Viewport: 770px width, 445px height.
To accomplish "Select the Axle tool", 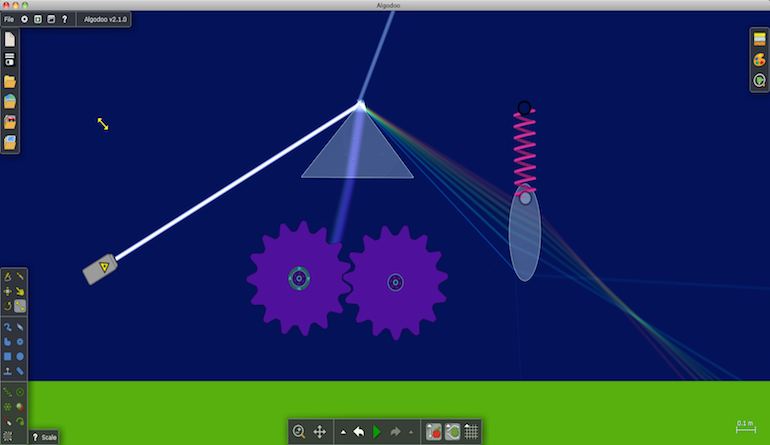I will click(20, 392).
